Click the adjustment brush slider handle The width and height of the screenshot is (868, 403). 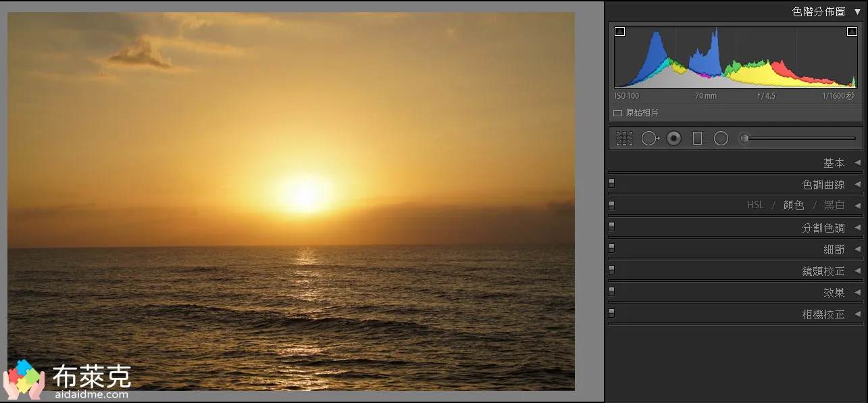click(x=744, y=139)
